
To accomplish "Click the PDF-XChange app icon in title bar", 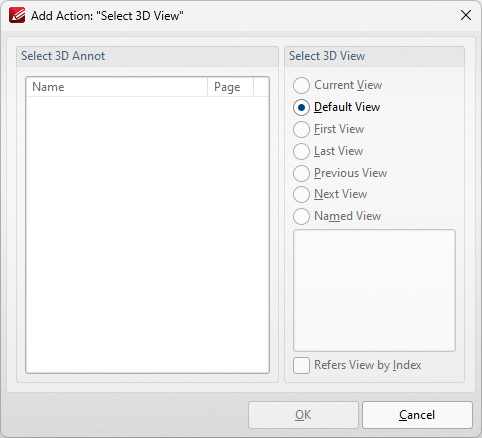I will 17,15.
